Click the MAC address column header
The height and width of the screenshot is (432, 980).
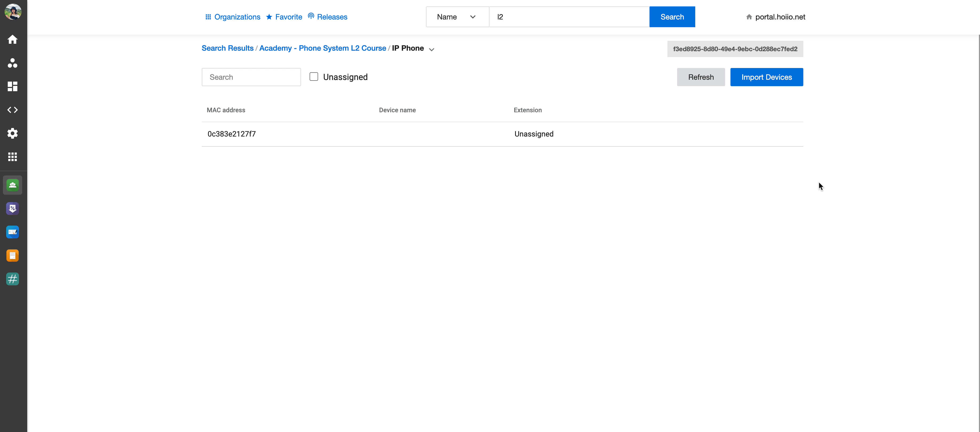click(226, 110)
